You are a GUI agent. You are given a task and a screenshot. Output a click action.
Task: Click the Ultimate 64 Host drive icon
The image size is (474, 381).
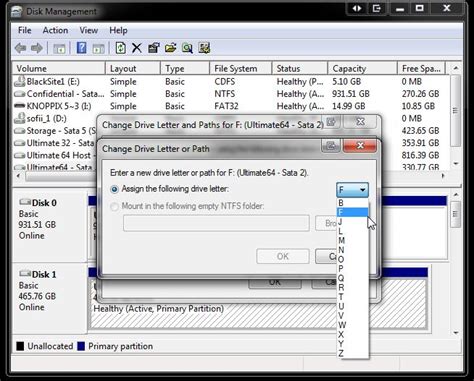20,155
